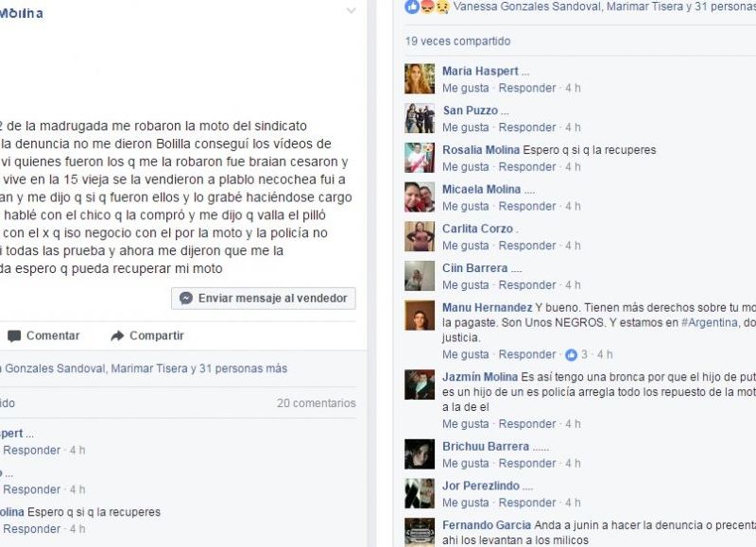Image resolution: width=756 pixels, height=547 pixels.
Task: Open Maria Haspert's profile picture
Action: tap(420, 78)
